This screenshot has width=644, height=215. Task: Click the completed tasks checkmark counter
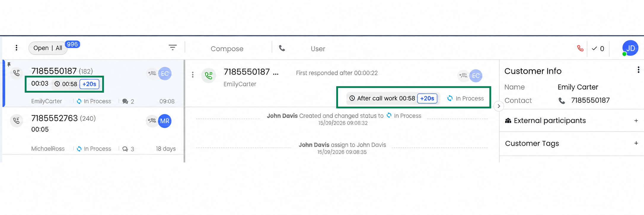tap(598, 48)
